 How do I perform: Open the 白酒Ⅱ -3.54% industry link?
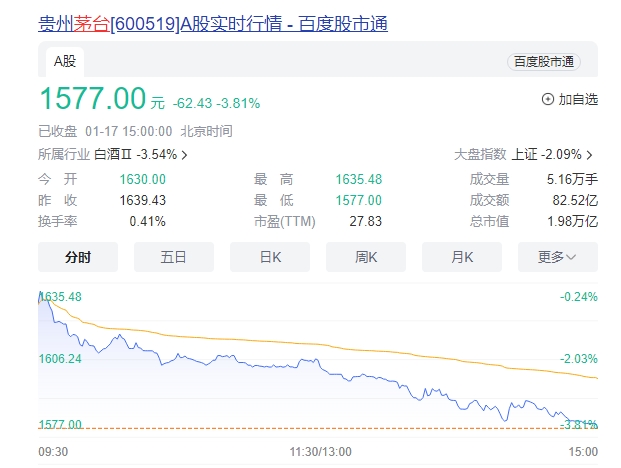pyautogui.click(x=135, y=154)
